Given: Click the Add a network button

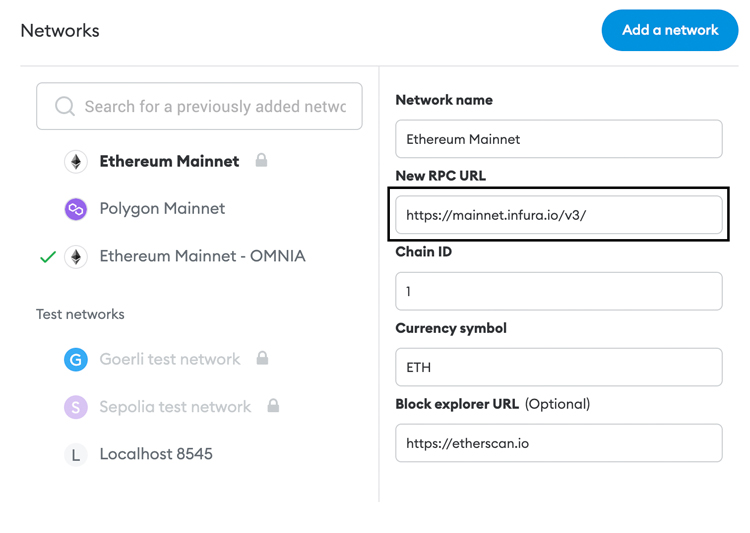Looking at the screenshot, I should click(670, 30).
